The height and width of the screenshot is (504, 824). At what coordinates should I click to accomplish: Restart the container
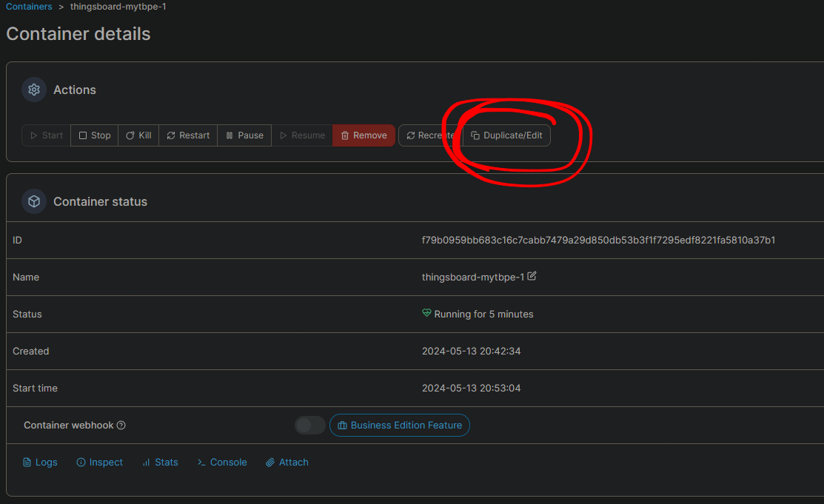pyautogui.click(x=188, y=135)
